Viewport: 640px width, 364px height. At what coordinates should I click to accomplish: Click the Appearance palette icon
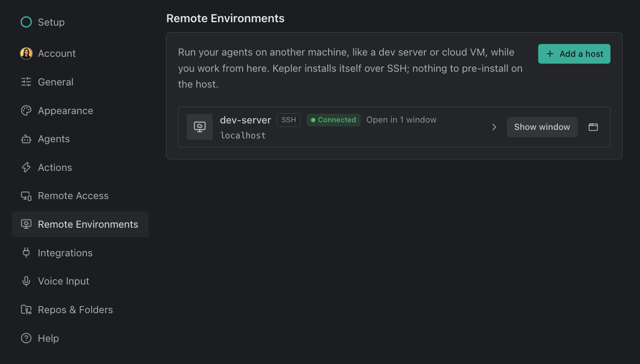click(x=26, y=111)
